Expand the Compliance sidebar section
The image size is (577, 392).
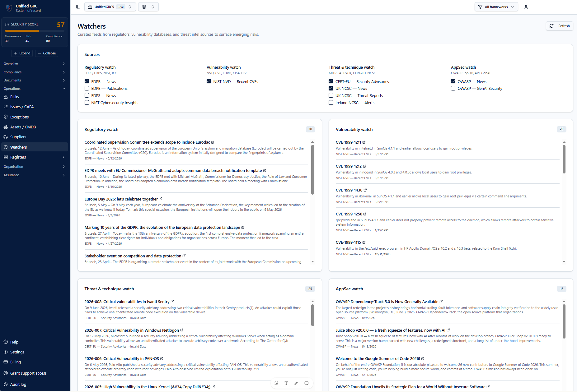(34, 72)
